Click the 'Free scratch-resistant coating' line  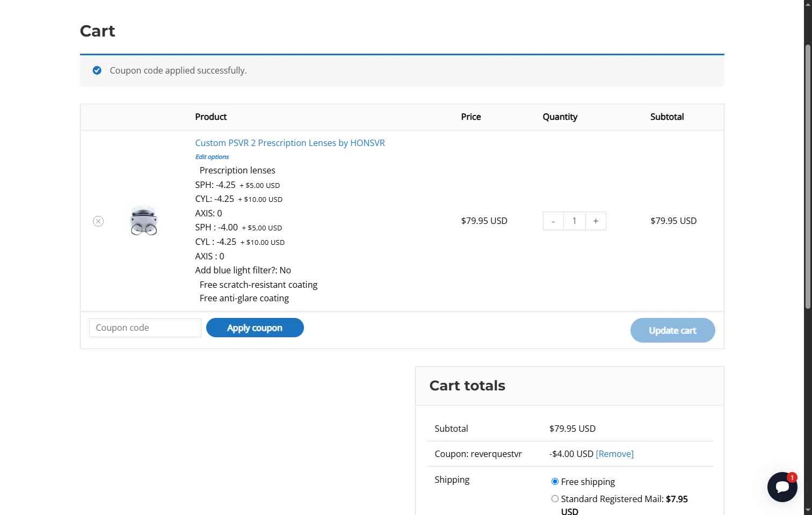coord(258,285)
